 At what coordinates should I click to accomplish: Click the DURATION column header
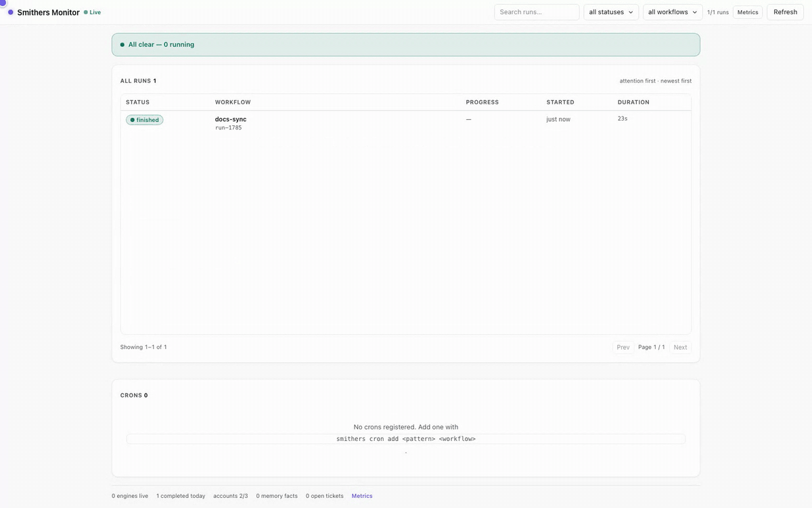click(x=633, y=102)
